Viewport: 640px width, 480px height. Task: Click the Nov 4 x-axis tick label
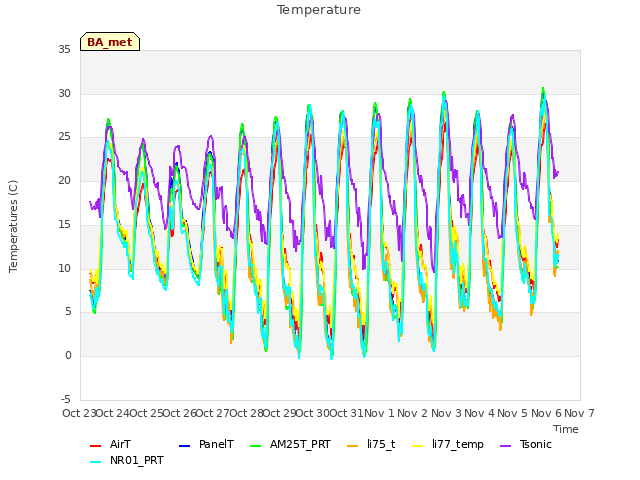480,413
